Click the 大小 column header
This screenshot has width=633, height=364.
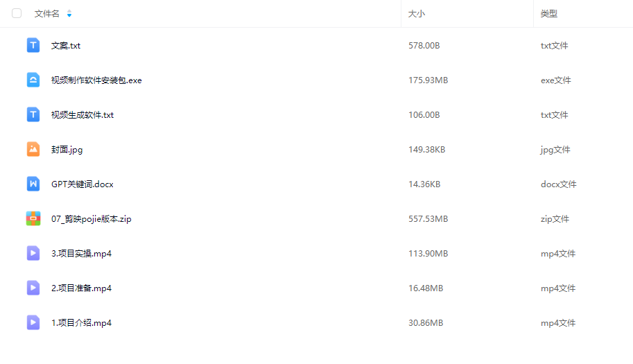[x=417, y=14]
